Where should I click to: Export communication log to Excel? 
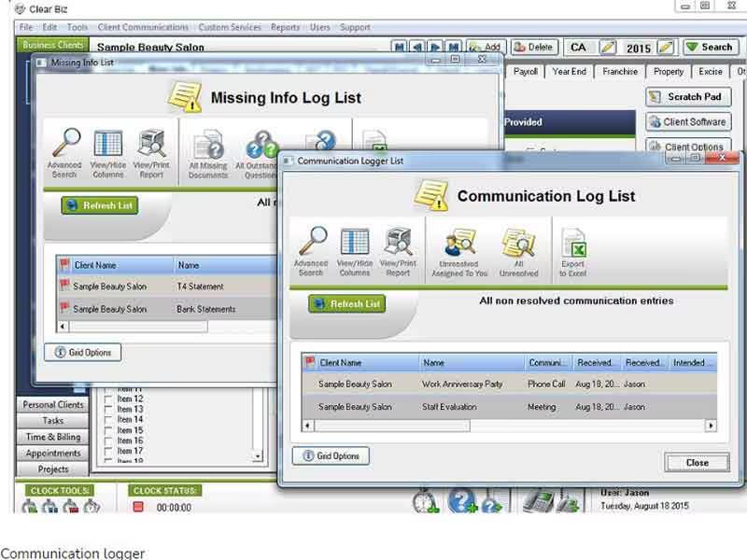[573, 252]
